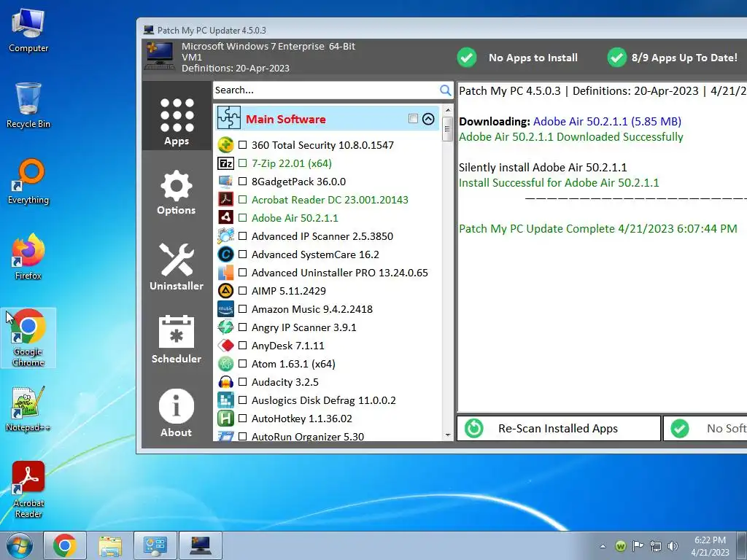Click the Angry IP Scanner icon
The width and height of the screenshot is (747, 560).
point(225,327)
